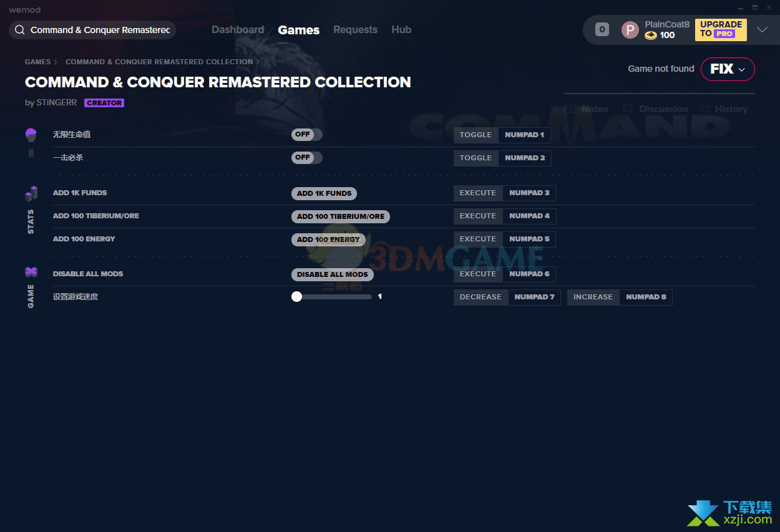
Task: Switch to the Games tab
Action: [299, 30]
